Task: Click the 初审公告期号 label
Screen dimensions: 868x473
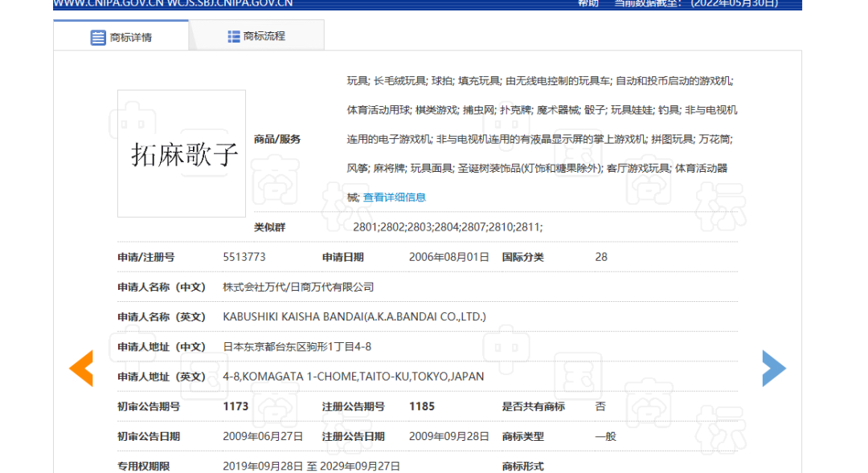Action: tap(149, 406)
